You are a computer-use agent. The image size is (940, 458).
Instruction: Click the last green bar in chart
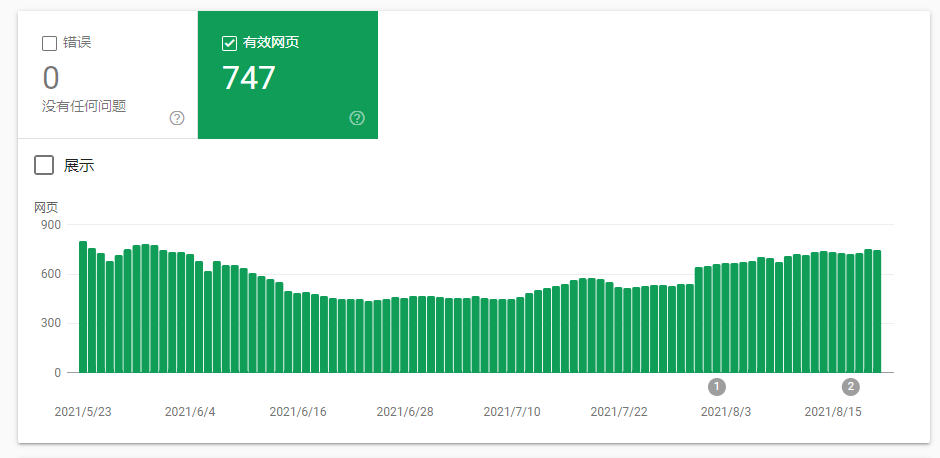click(x=877, y=311)
